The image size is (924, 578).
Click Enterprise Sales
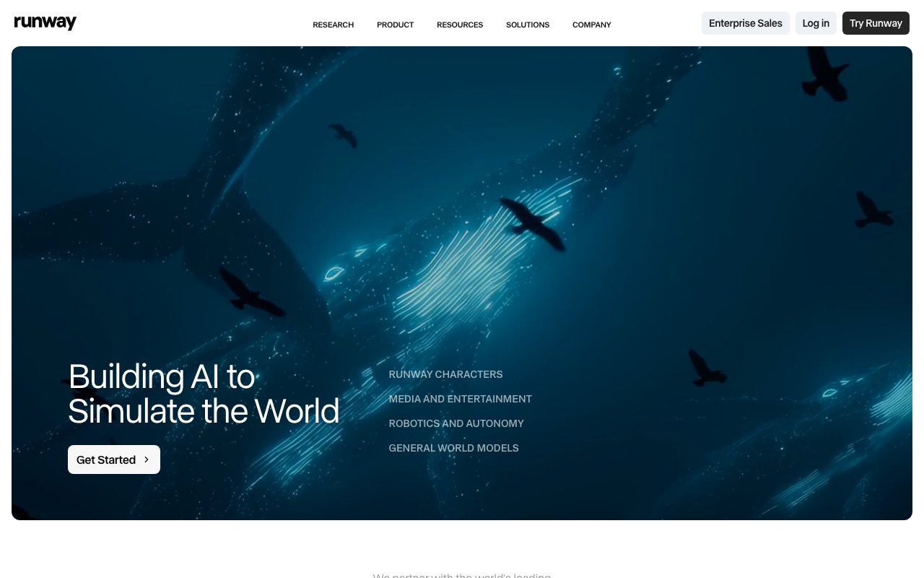(x=745, y=22)
